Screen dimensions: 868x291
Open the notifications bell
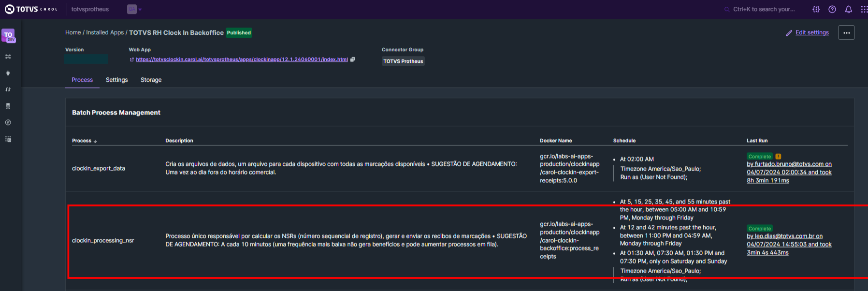pyautogui.click(x=849, y=9)
